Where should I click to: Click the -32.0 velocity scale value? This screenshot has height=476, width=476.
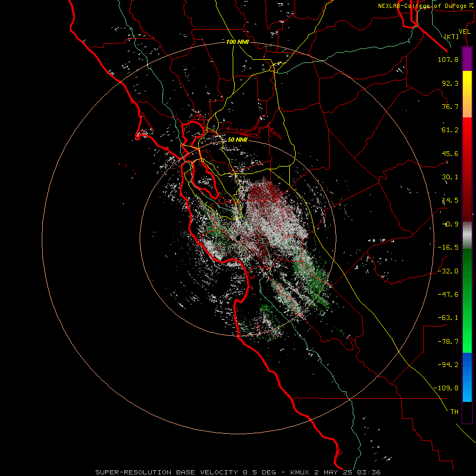pos(448,271)
